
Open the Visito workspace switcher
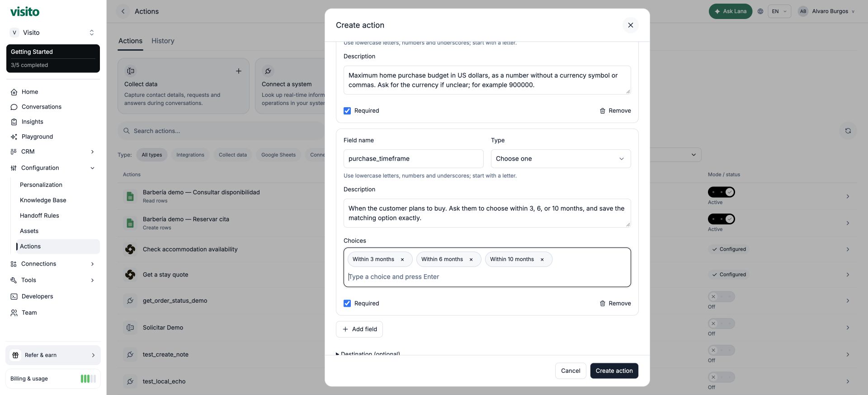point(53,33)
